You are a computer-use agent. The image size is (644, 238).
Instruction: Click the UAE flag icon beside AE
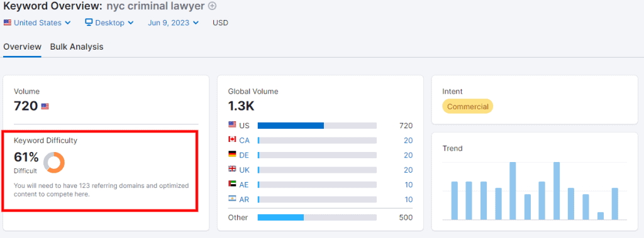coord(232,184)
